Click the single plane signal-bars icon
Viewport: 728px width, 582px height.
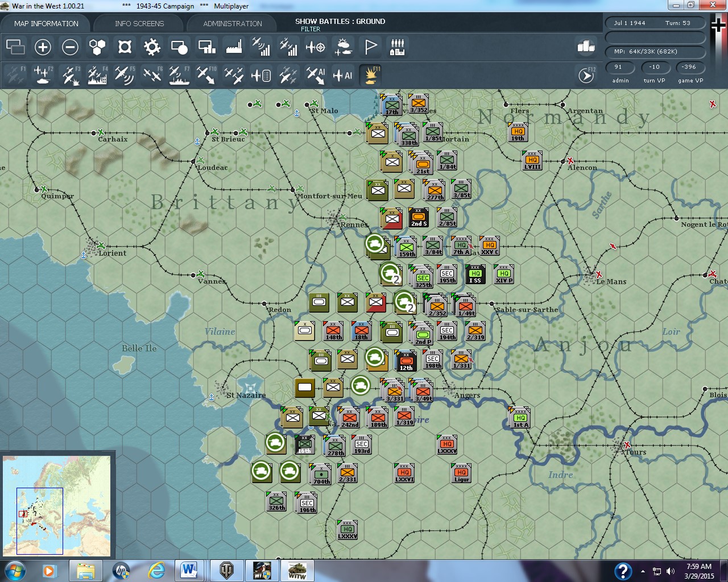pos(261,47)
